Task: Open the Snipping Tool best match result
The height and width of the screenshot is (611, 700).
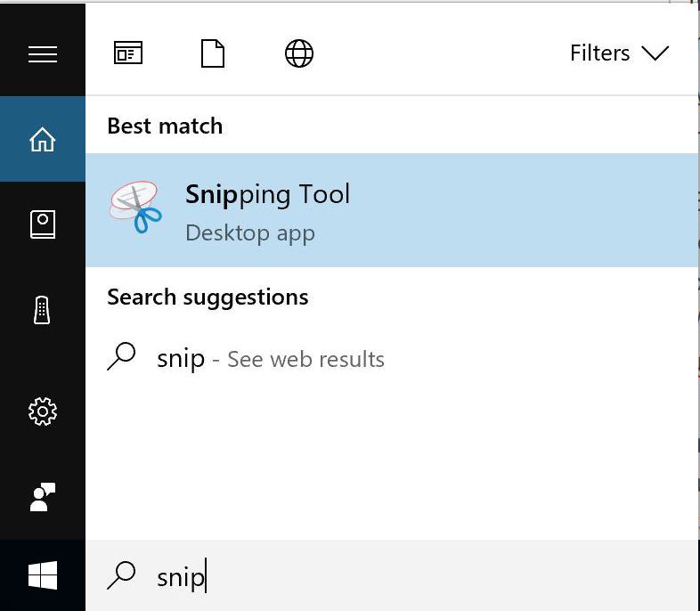Action: [x=392, y=210]
